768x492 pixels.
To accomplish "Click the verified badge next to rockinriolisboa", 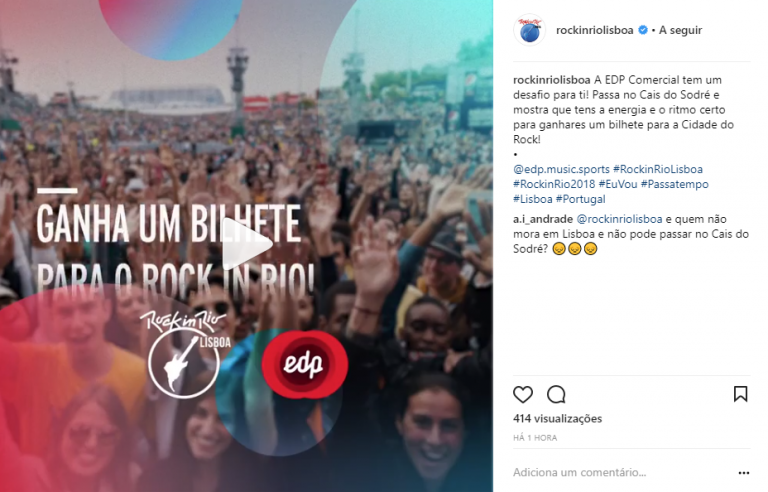I will pos(643,30).
